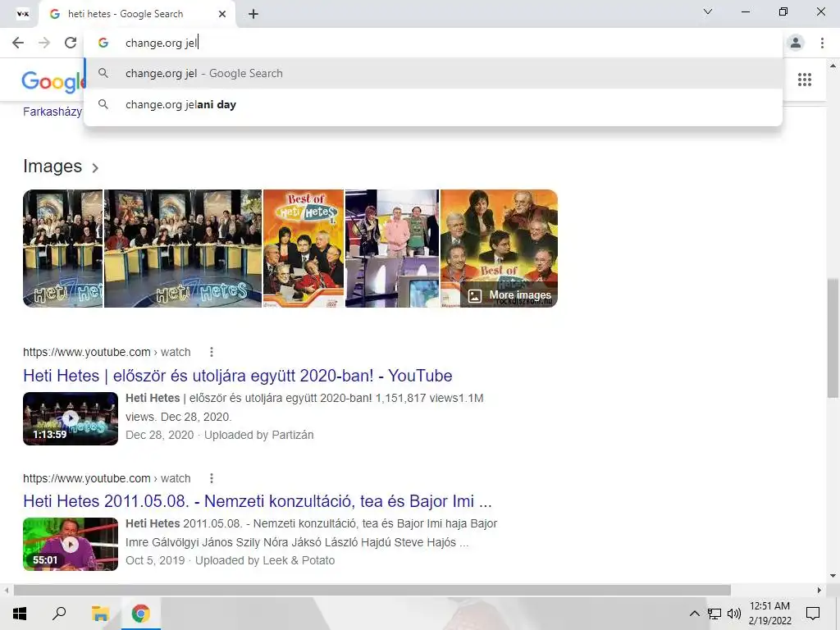Open options for the first YouTube result
The image size is (840, 630).
(212, 352)
